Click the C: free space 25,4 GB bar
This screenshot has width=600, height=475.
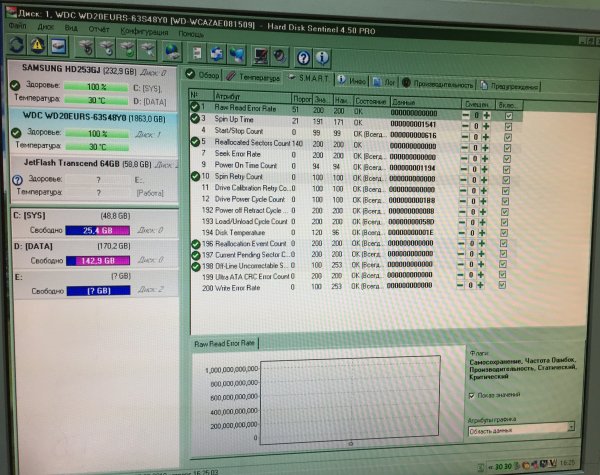pos(102,230)
